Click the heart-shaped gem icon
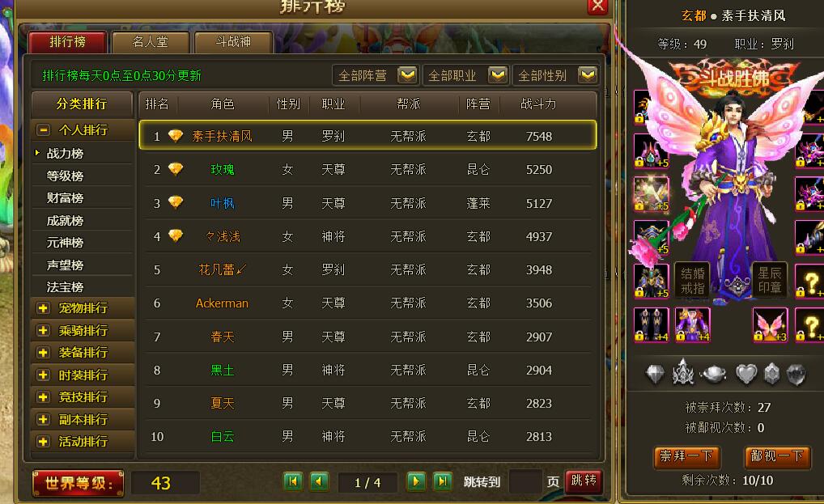This screenshot has width=824, height=504. pyautogui.click(x=745, y=374)
